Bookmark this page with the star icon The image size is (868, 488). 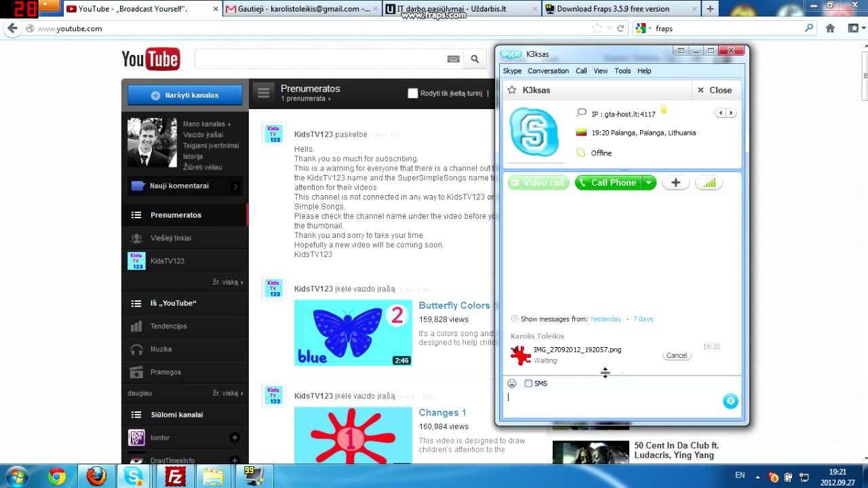click(597, 28)
